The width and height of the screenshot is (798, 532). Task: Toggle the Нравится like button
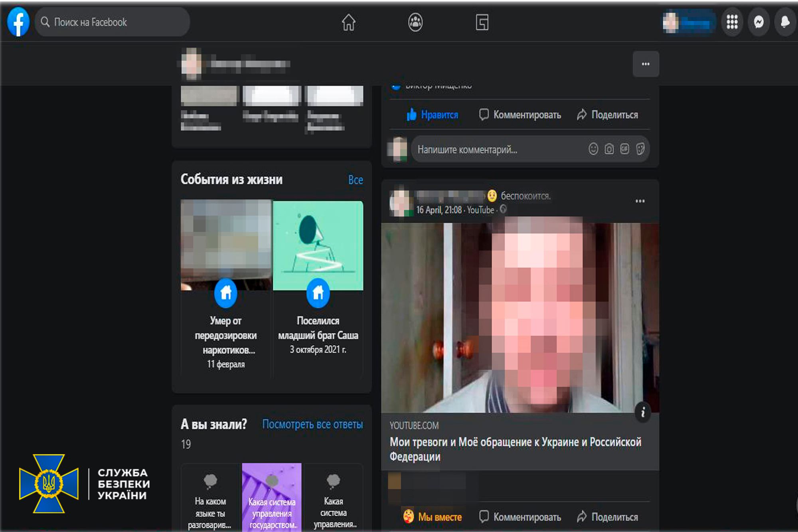point(433,115)
